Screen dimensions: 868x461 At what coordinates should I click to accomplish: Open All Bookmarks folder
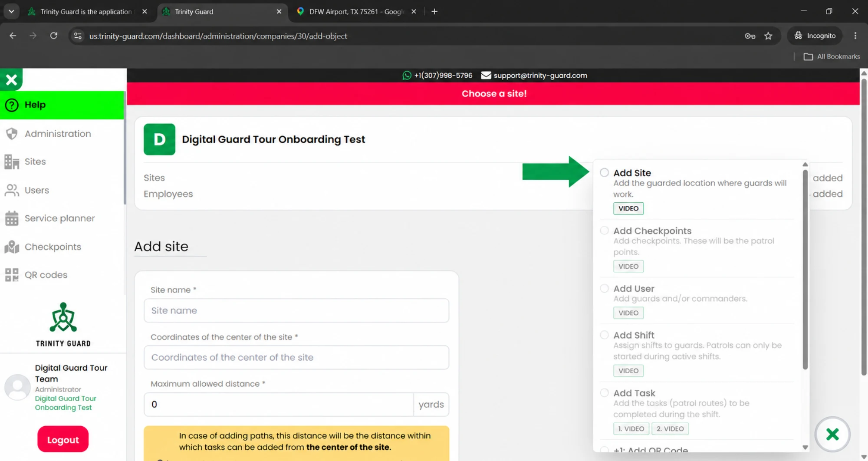tap(832, 56)
